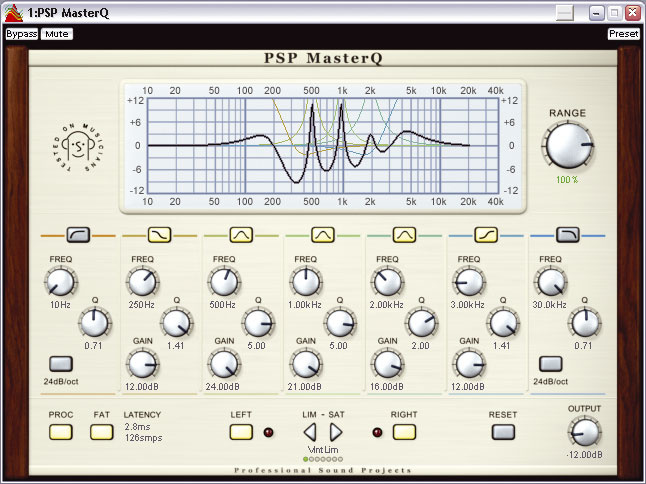The width and height of the screenshot is (646, 484).
Task: Click the Q knob of 30.0kHz band
Action: [x=584, y=323]
